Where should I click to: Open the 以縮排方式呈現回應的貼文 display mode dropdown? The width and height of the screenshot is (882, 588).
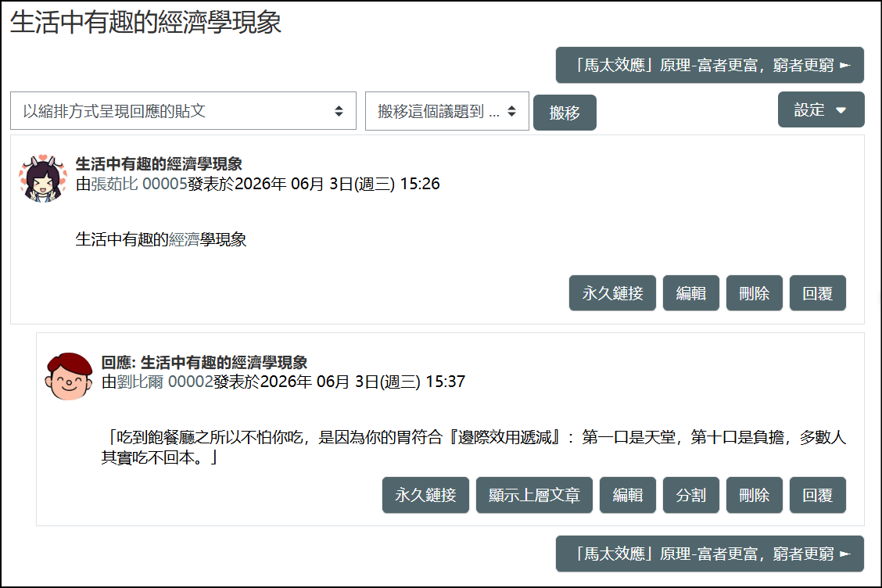(x=184, y=111)
